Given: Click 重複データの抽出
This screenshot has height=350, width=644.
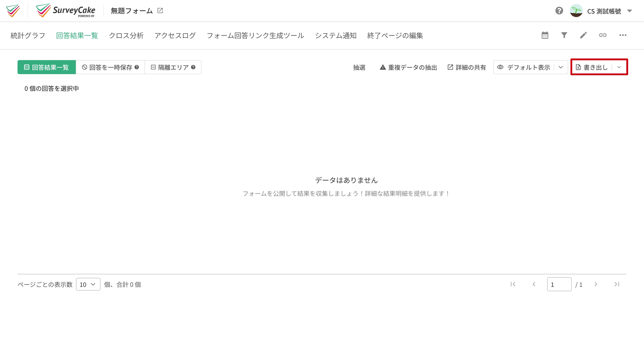Looking at the screenshot, I should pyautogui.click(x=408, y=67).
